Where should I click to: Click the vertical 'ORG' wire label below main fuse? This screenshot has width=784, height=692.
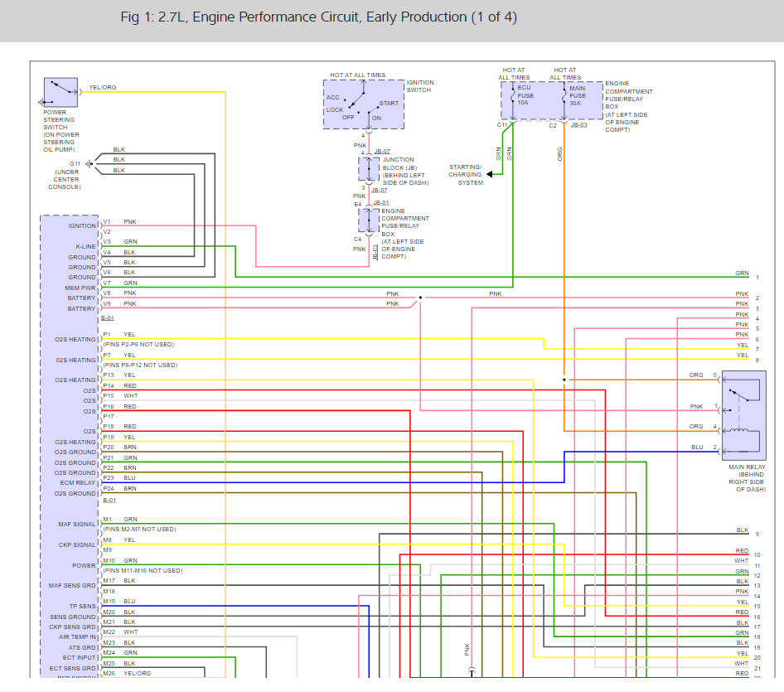coord(560,154)
